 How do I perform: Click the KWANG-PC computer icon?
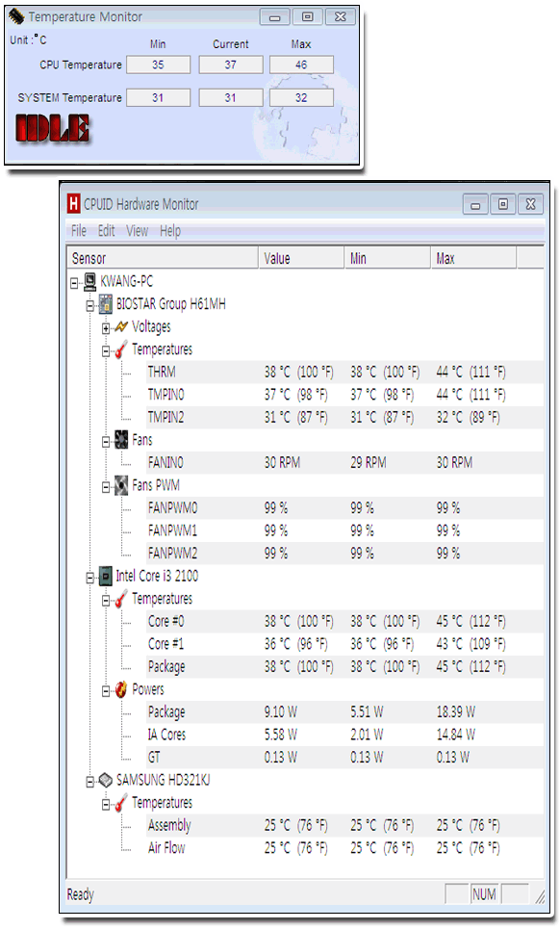(90, 282)
